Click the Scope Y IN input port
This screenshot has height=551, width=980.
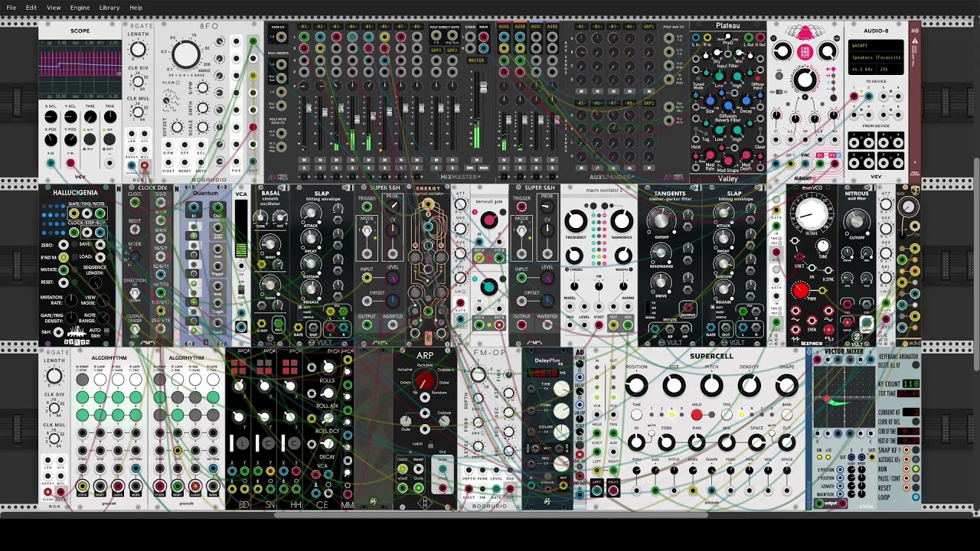[70, 163]
